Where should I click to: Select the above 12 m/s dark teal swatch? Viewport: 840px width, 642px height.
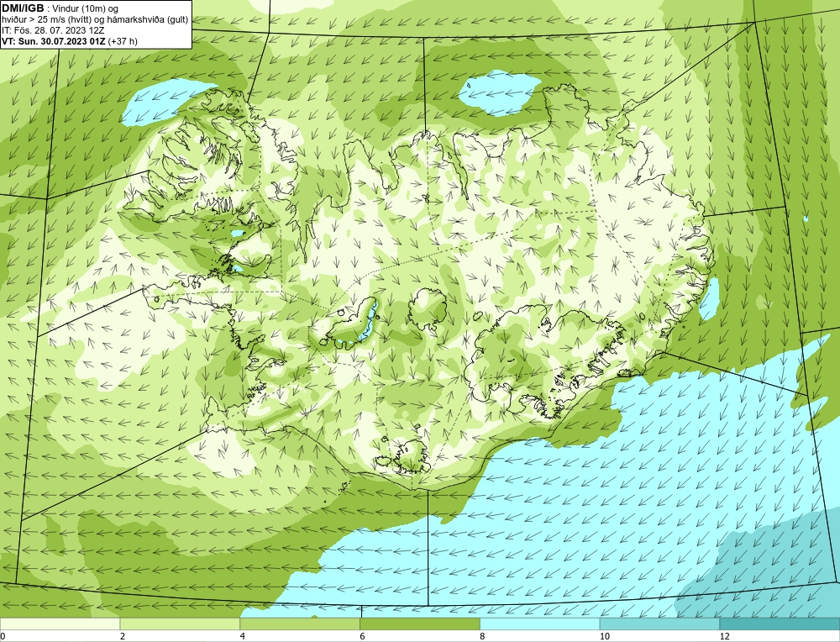click(x=780, y=624)
